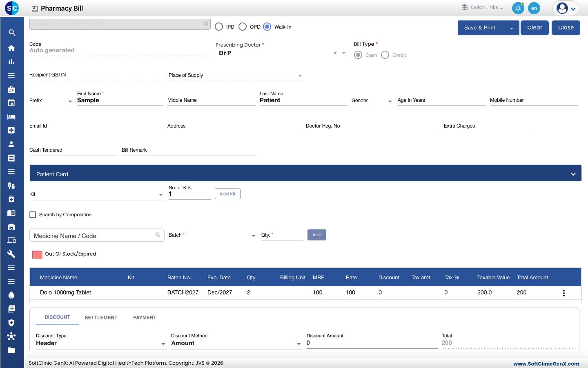Open the www.SoftClinicGenX.com link
588x368 pixels.
[546, 364]
